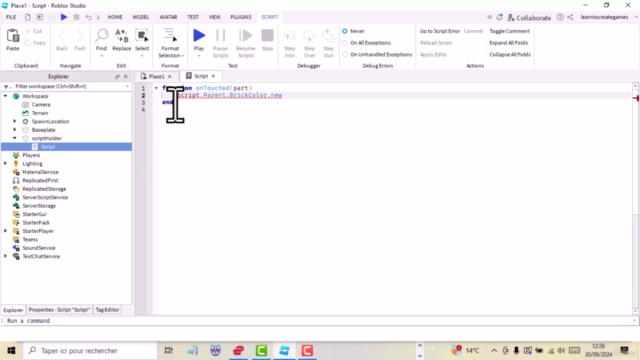Expand the StarterPlayer node

click(x=5, y=231)
